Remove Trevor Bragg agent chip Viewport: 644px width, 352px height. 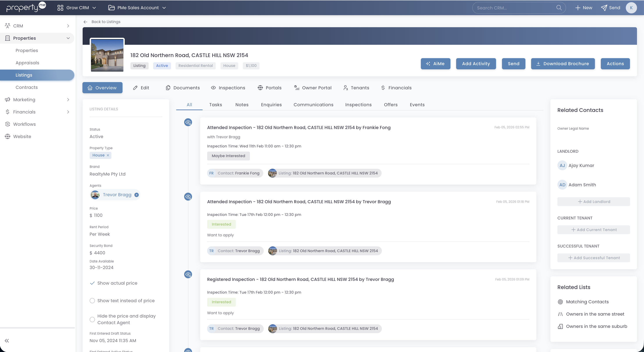pyautogui.click(x=137, y=195)
